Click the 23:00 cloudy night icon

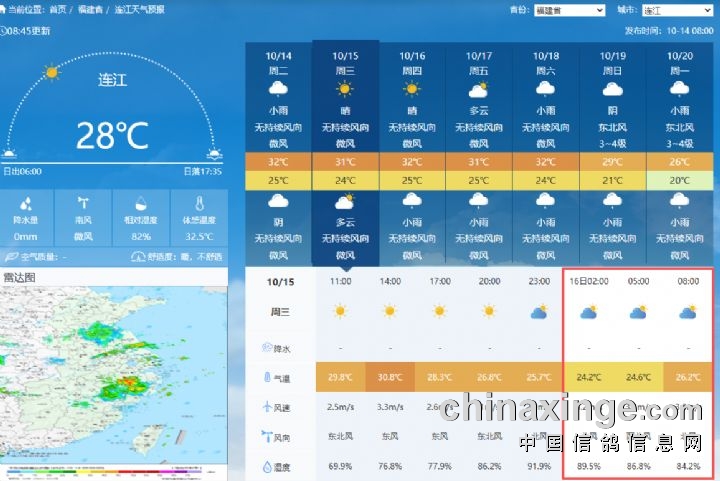coord(538,312)
